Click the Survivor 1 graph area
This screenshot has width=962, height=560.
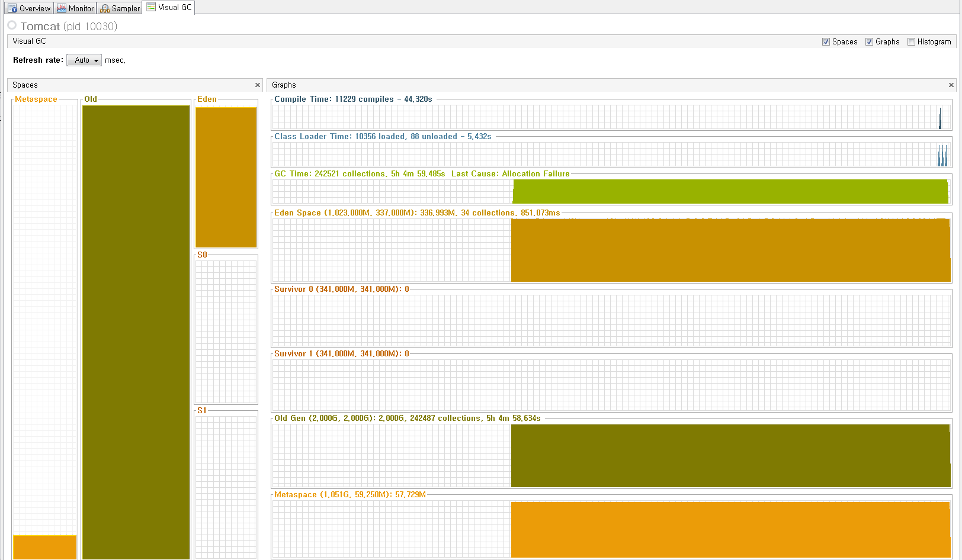coord(611,385)
